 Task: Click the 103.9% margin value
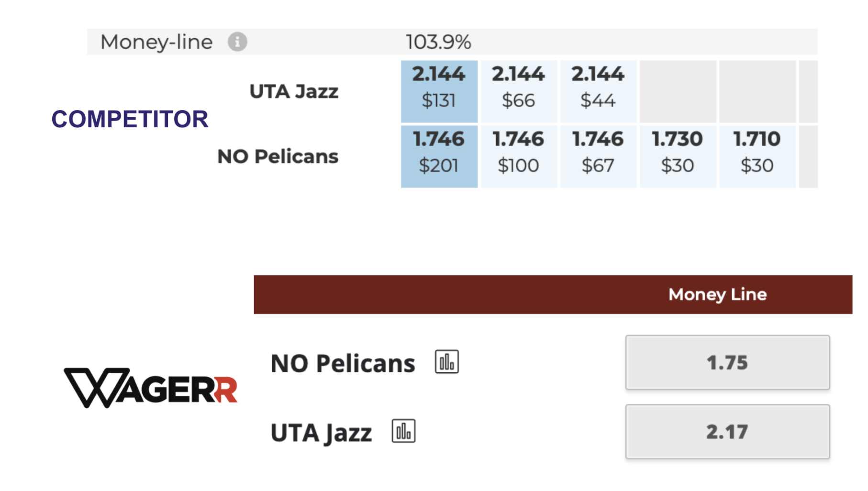(x=438, y=42)
